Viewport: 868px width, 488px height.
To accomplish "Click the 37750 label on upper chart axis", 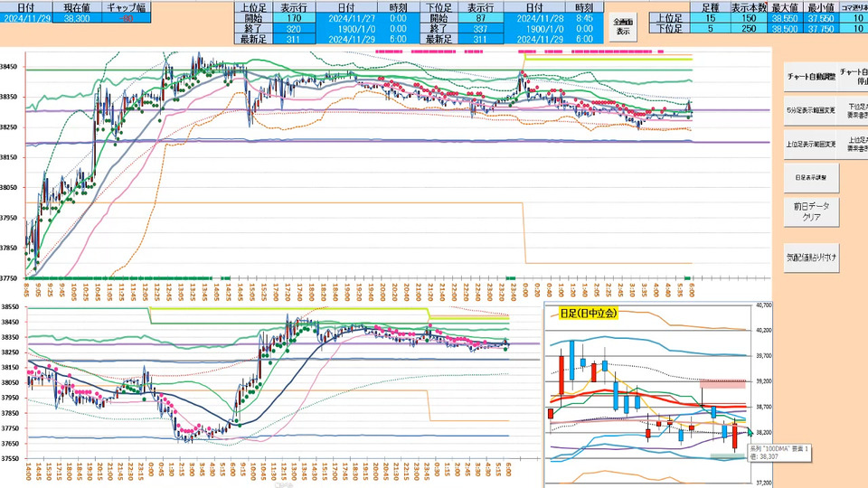I will coord(9,277).
